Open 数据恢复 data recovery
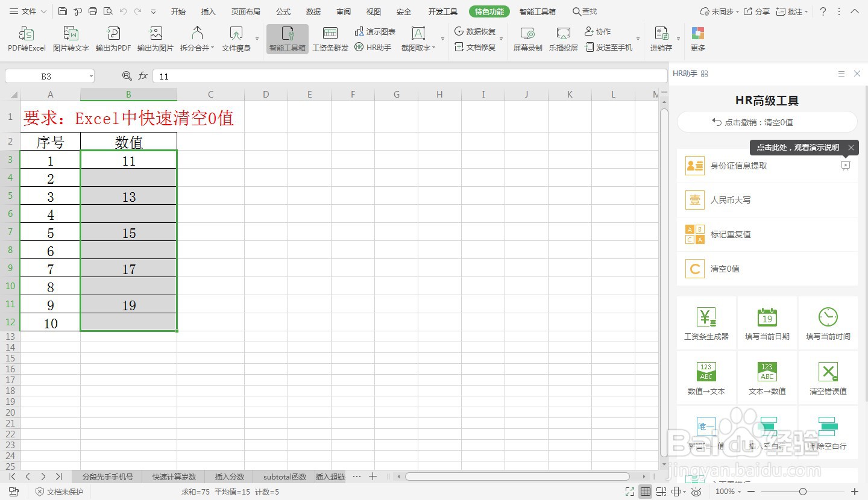 coord(475,31)
